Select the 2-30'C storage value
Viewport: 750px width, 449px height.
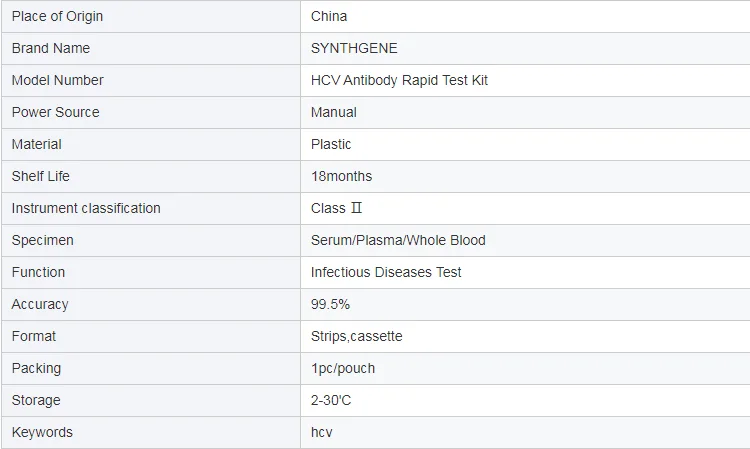(331, 400)
